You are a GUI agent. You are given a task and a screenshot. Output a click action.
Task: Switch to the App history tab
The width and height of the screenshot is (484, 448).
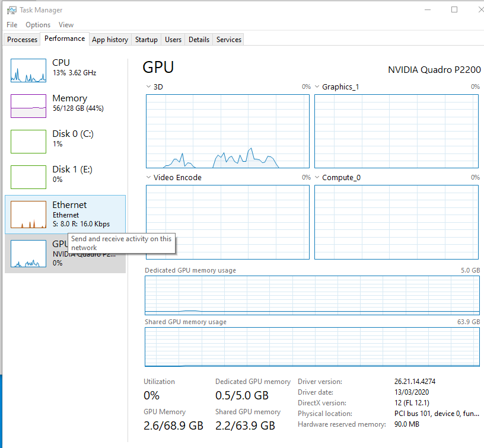110,39
